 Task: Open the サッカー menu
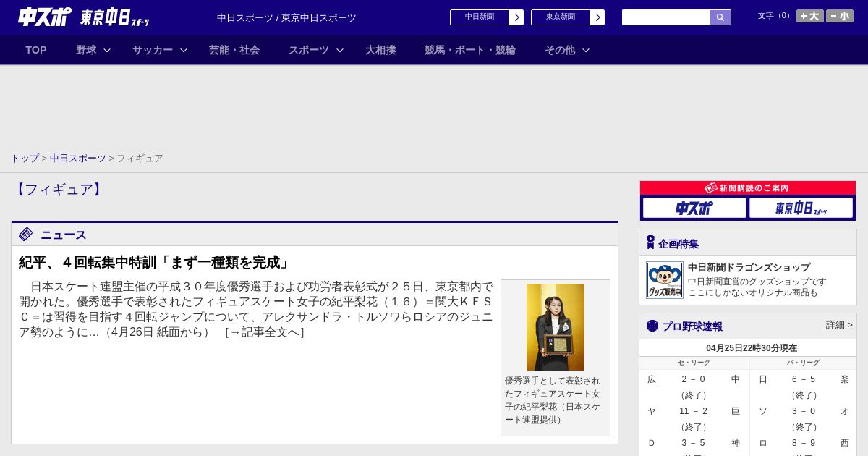pyautogui.click(x=153, y=50)
